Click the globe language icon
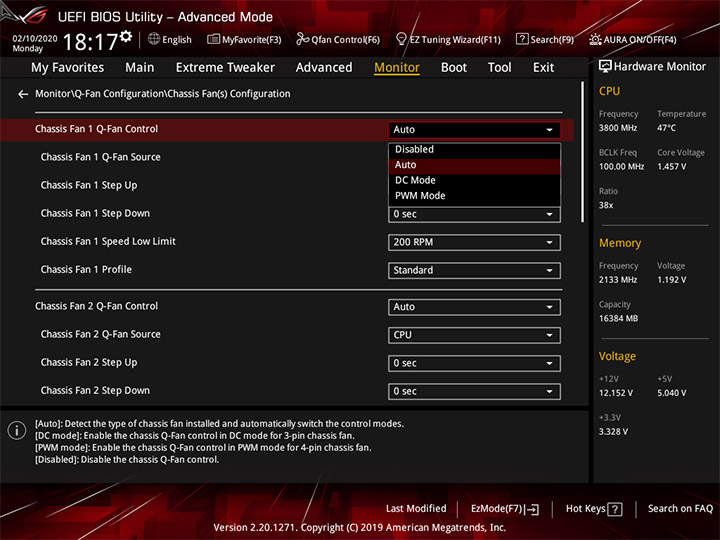 point(154,39)
